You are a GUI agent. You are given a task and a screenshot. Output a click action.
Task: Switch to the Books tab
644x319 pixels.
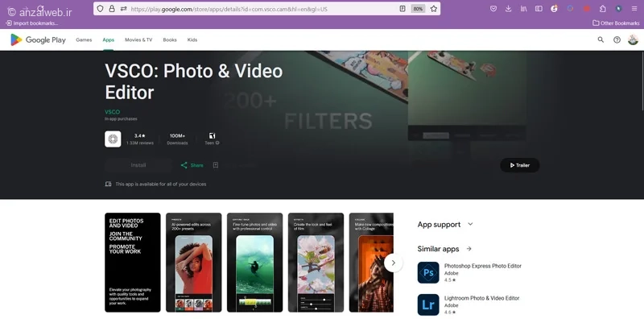click(170, 40)
